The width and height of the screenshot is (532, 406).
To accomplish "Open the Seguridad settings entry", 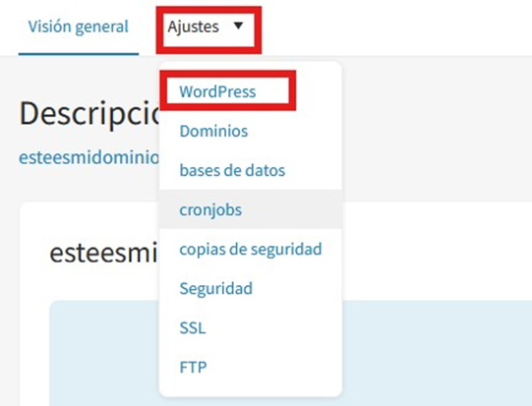I will click(x=215, y=289).
